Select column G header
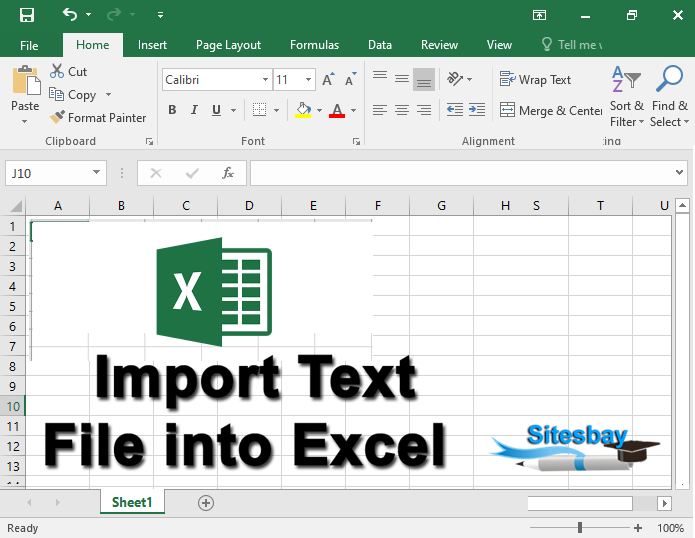The width and height of the screenshot is (695, 538). coord(441,206)
